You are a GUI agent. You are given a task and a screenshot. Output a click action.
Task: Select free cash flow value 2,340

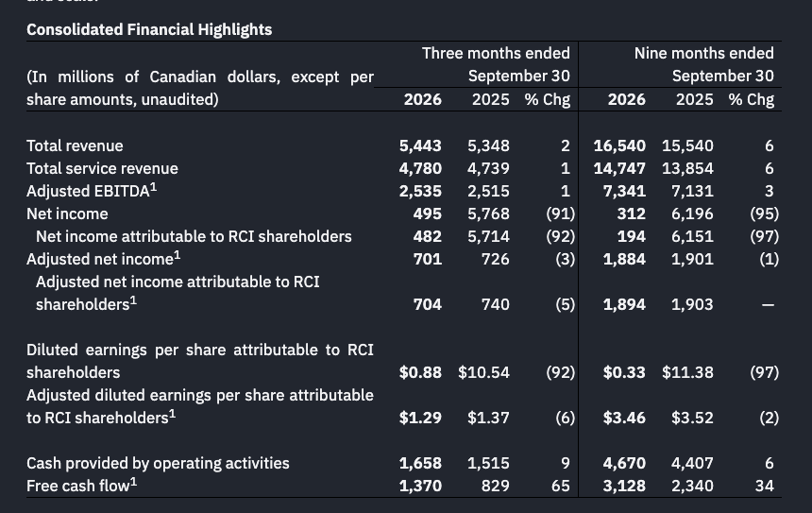coord(692,486)
